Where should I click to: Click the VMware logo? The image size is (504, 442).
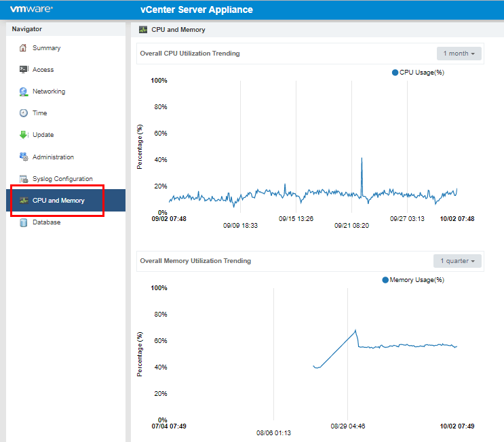click(32, 9)
